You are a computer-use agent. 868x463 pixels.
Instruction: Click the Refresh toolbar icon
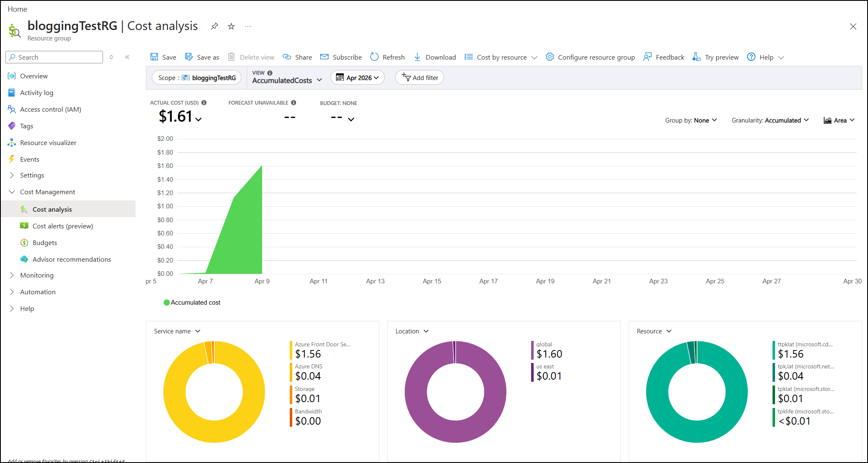point(374,57)
